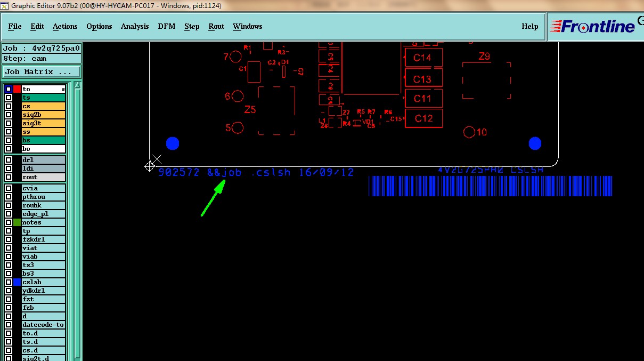This screenshot has width=644, height=361.
Task: Select the 'fzt' layer name
Action: pos(44,299)
